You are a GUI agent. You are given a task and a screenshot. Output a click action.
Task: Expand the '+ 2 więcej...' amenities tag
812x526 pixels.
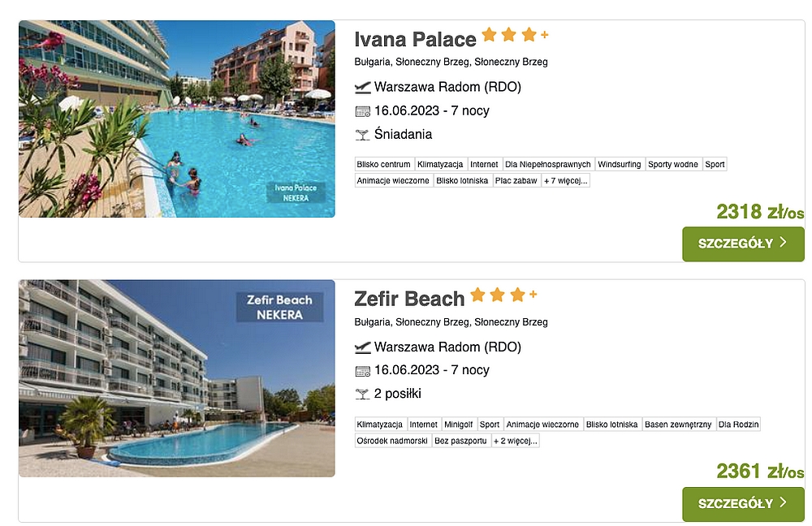516,441
